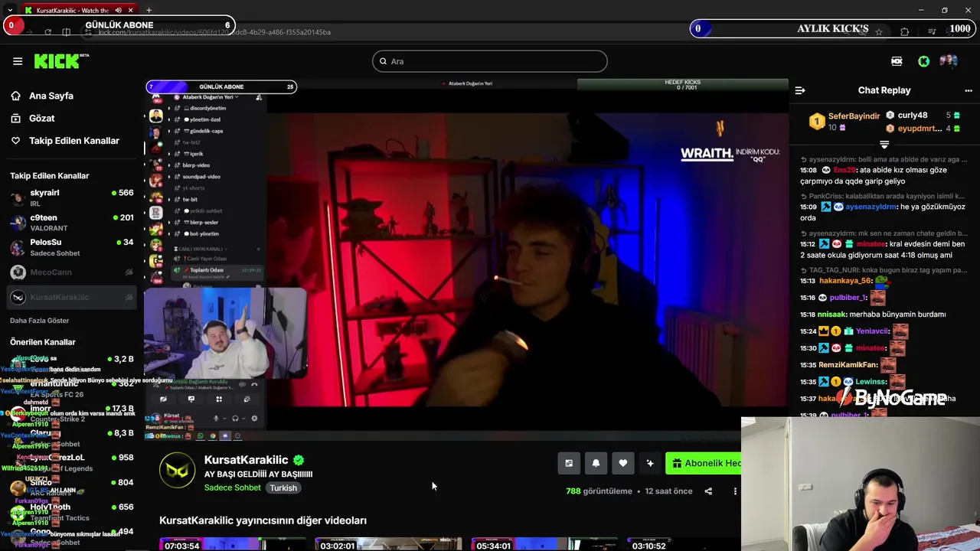Expand the gift leaderboard with the down arrow
Viewport: 980px width, 551px height.
pos(884,144)
